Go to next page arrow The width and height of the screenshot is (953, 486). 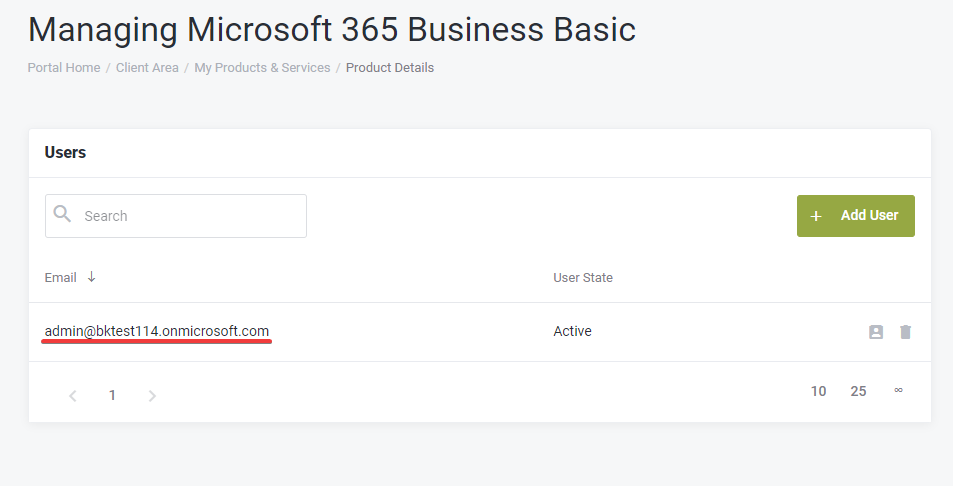(x=152, y=396)
